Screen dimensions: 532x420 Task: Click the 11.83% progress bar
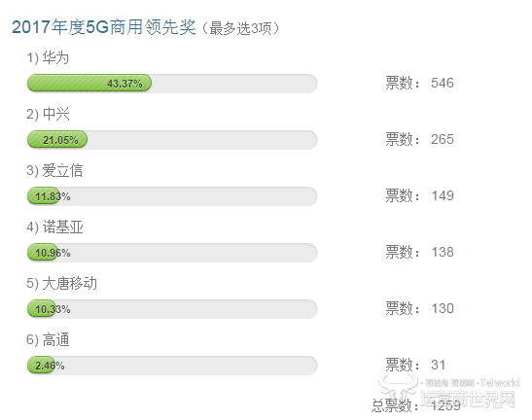pos(172,196)
